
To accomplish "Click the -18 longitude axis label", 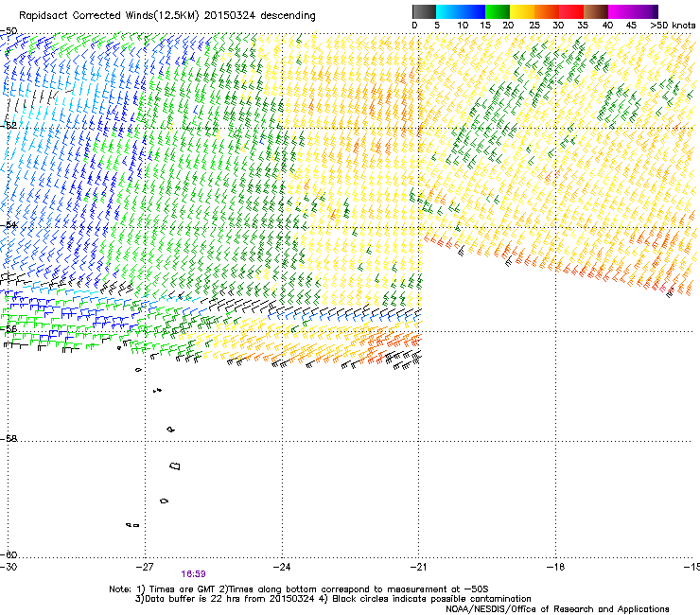I will (x=555, y=567).
